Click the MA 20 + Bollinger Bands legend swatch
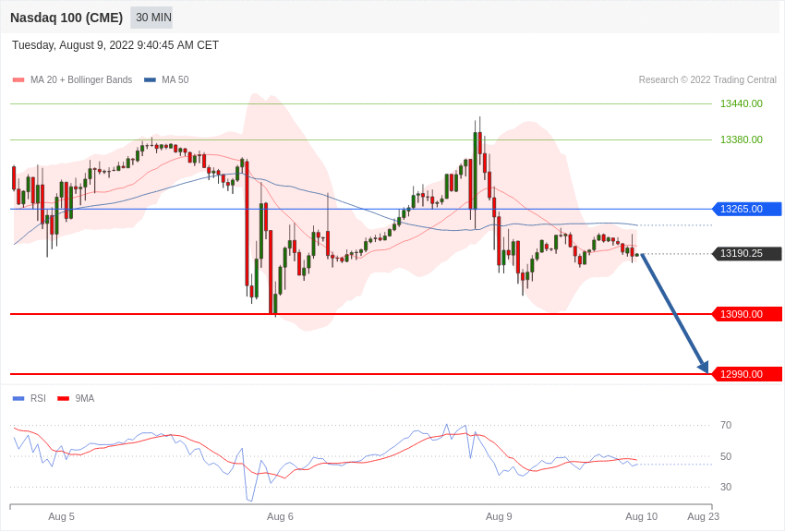 [18, 80]
